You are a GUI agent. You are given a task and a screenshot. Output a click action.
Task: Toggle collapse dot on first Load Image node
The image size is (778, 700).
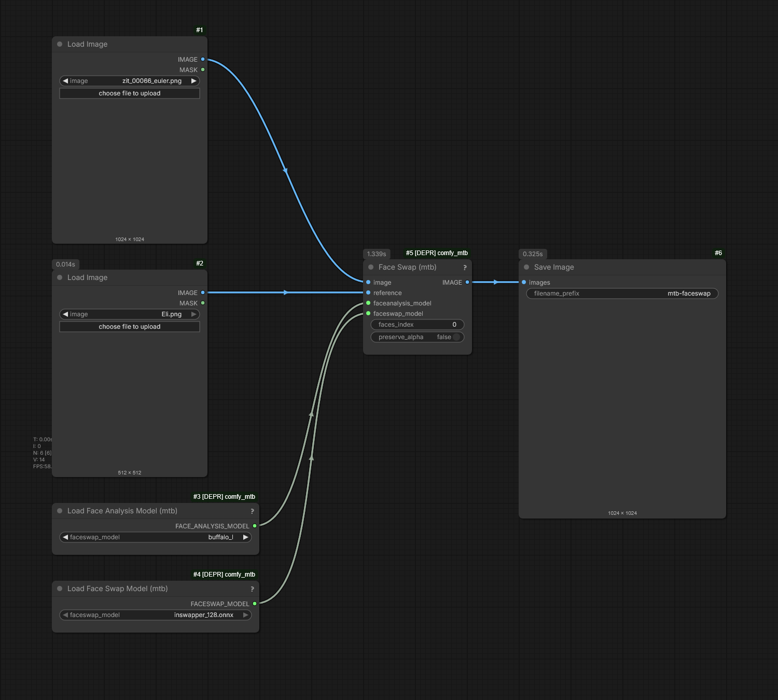tap(60, 44)
